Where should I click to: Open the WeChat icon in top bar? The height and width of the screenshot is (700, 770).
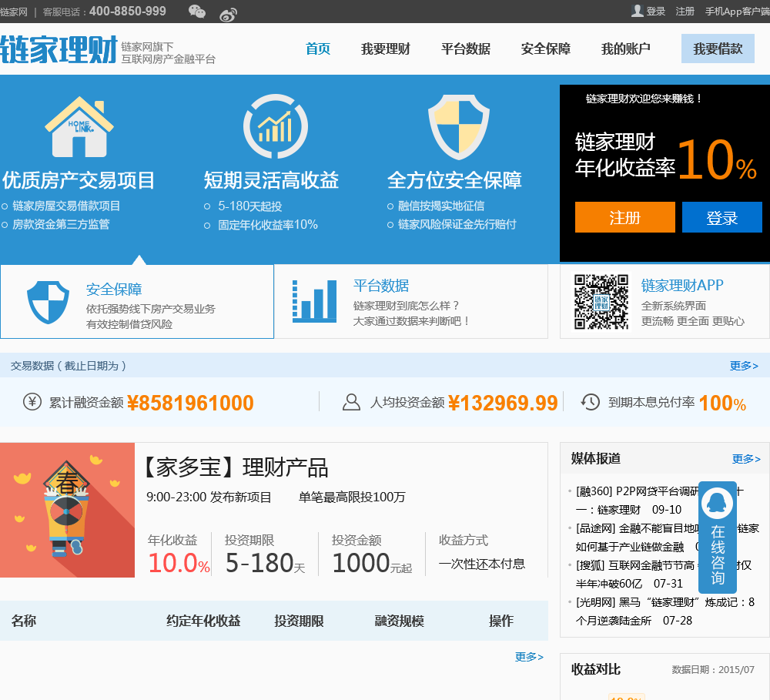click(197, 11)
